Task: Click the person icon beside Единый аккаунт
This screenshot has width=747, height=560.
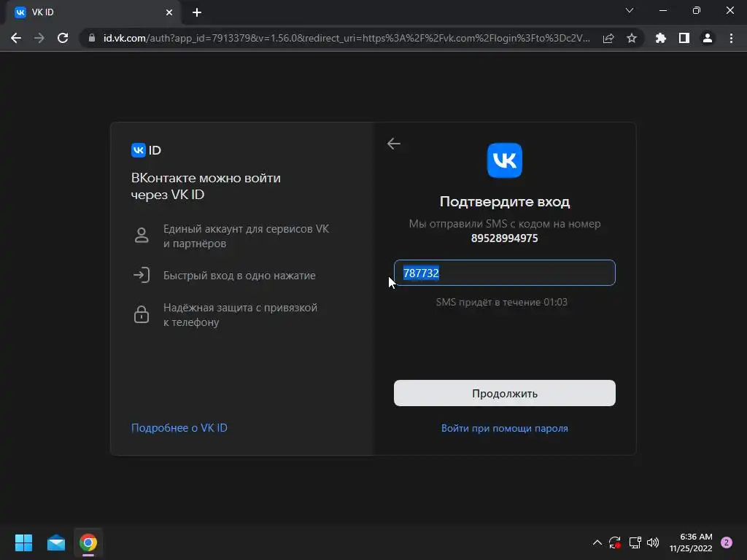Action: tap(142, 236)
